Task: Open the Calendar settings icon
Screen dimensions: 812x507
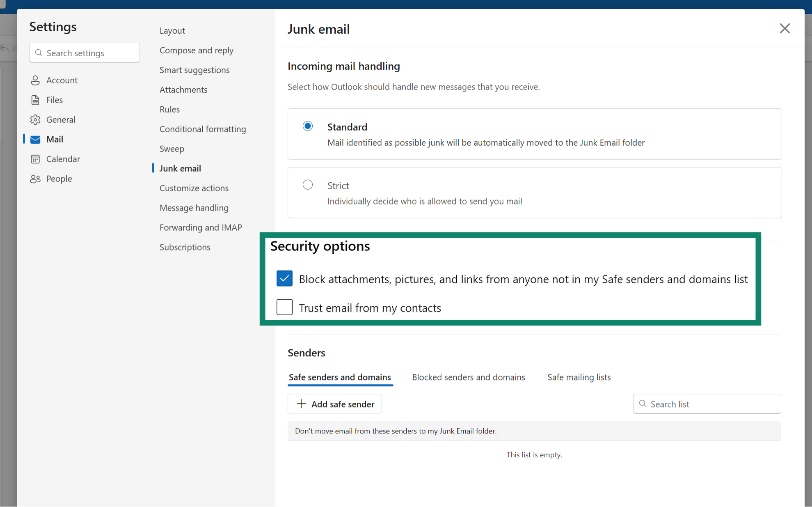Action: pyautogui.click(x=35, y=159)
